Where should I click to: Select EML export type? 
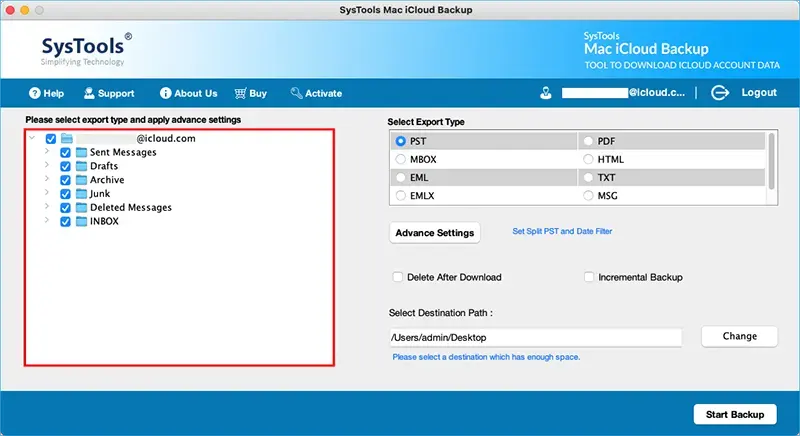click(x=401, y=177)
